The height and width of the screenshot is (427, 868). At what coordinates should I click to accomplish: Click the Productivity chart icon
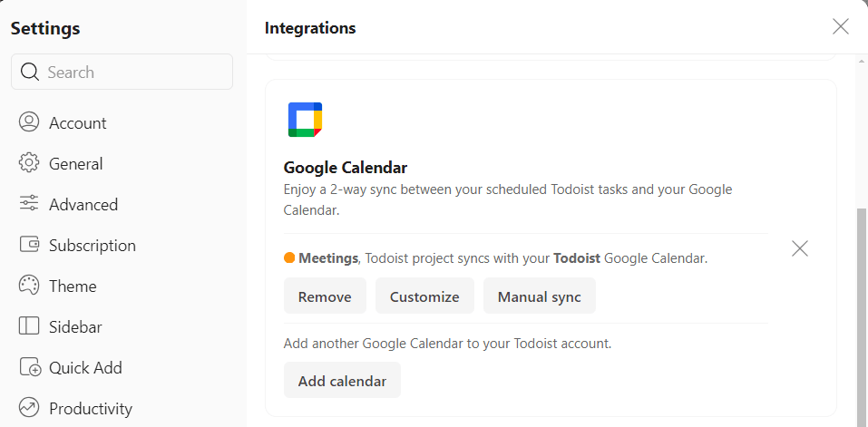[29, 408]
